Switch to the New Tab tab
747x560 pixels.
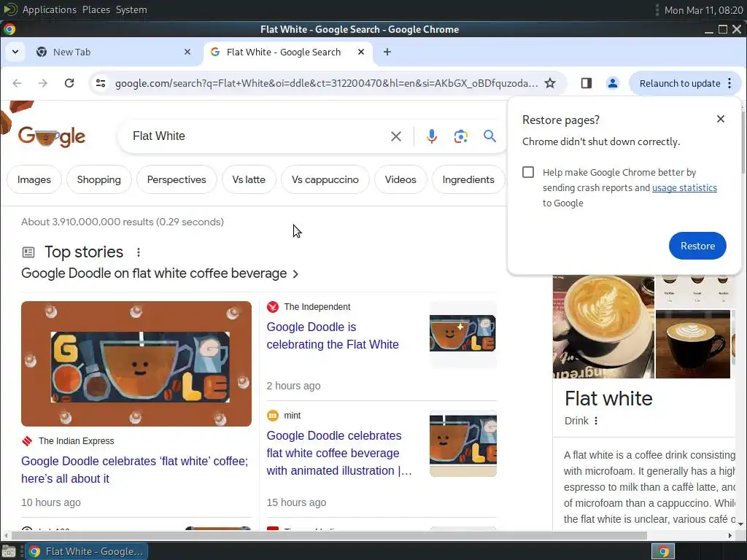coord(115,52)
